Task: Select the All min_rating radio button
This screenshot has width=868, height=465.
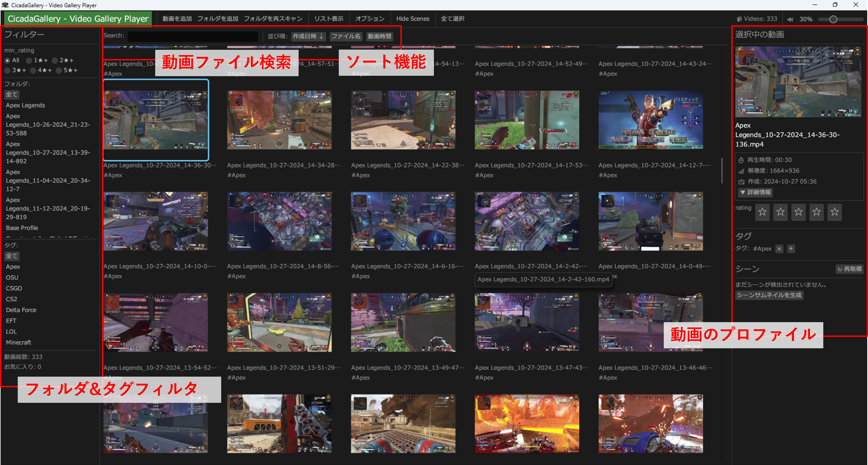Action: [x=7, y=61]
